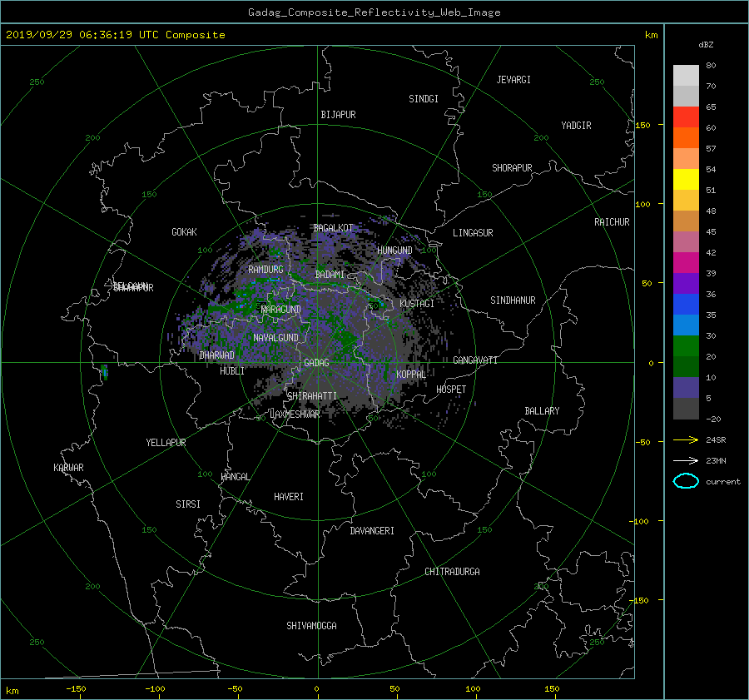Click the white 23MN arrow legend icon
The image size is (749, 700).
pyautogui.click(x=686, y=460)
